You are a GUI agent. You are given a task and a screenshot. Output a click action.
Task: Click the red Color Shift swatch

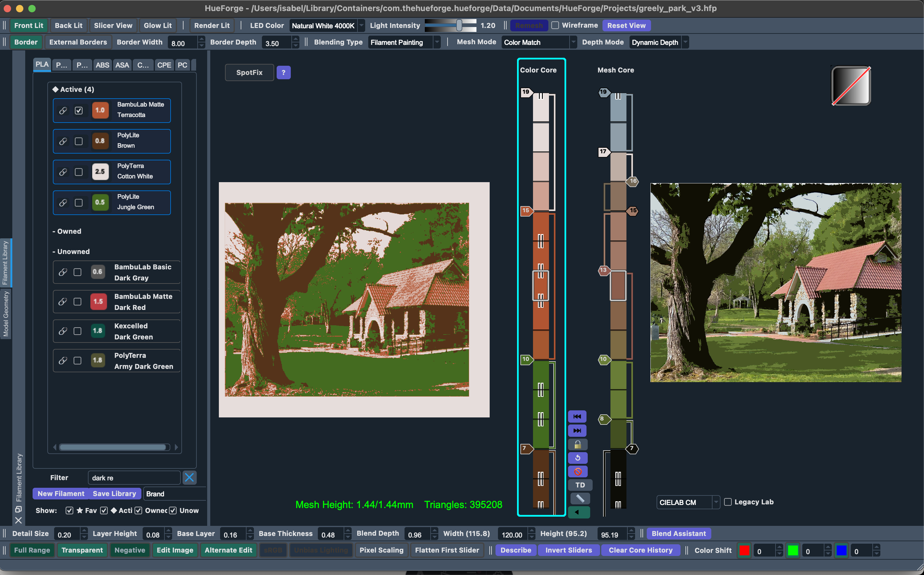(x=744, y=550)
